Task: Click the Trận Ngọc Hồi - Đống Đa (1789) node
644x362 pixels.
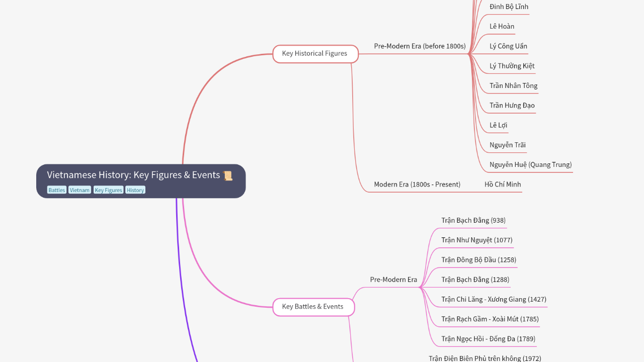Action: pos(488,339)
